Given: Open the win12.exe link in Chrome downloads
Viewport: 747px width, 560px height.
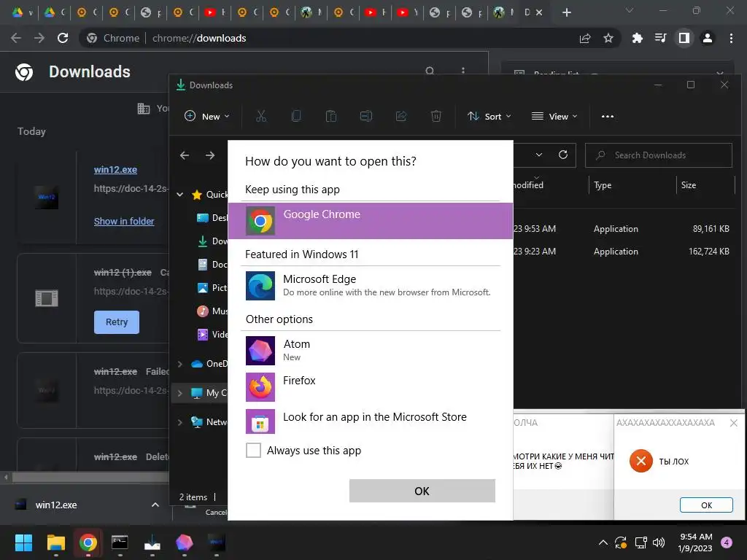Looking at the screenshot, I should point(115,169).
